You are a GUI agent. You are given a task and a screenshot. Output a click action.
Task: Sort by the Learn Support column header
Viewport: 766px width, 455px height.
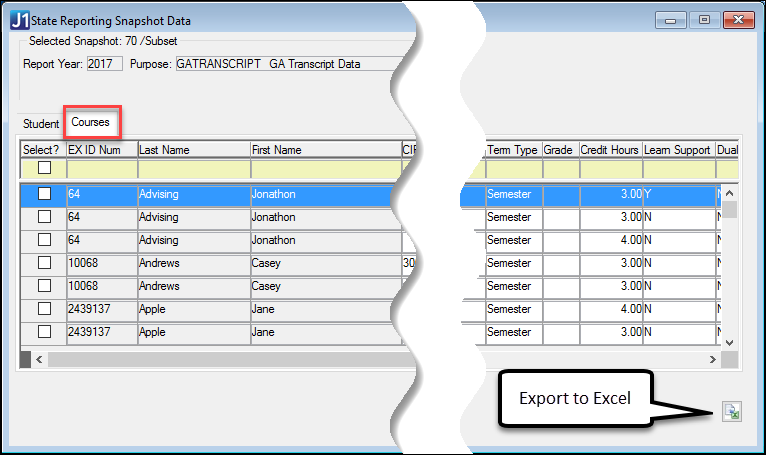(x=679, y=150)
